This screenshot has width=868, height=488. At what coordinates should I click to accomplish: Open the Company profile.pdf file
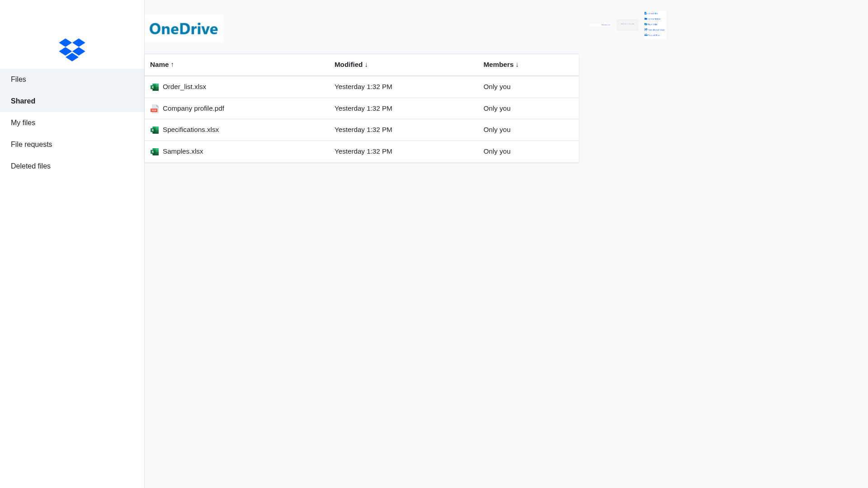pos(193,108)
